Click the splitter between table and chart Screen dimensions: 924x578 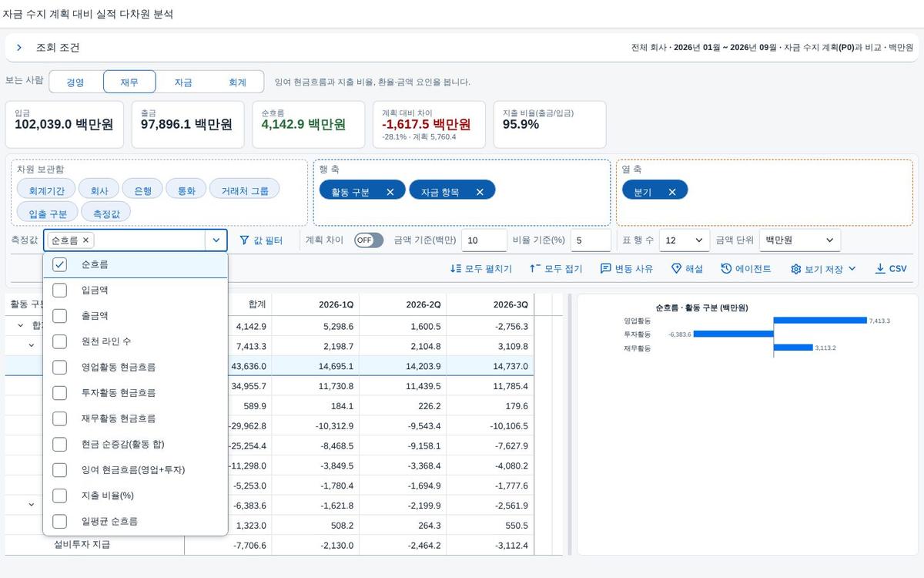(570, 424)
